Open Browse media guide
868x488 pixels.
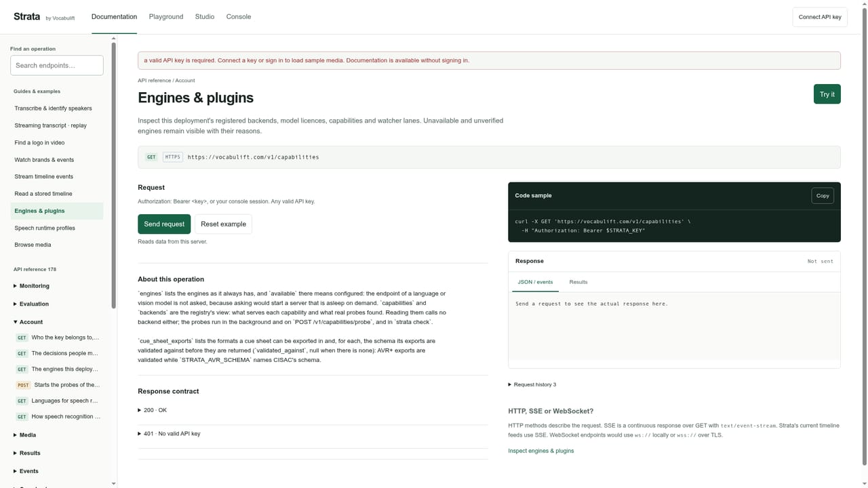click(x=57, y=245)
